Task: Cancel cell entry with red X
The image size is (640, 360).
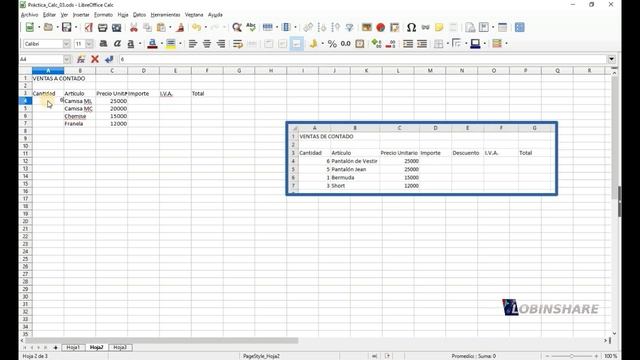Action: pos(95,59)
